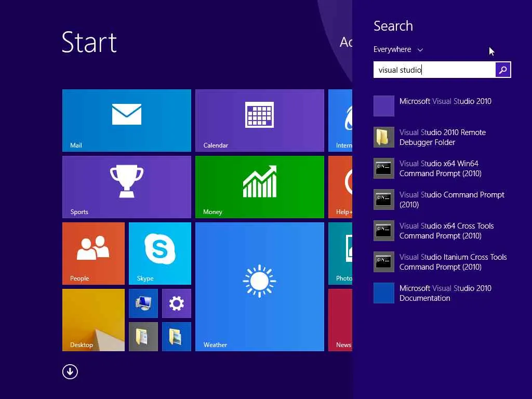Screen dimensions: 532x399
Task: Open the Mail tile
Action: pos(127,121)
